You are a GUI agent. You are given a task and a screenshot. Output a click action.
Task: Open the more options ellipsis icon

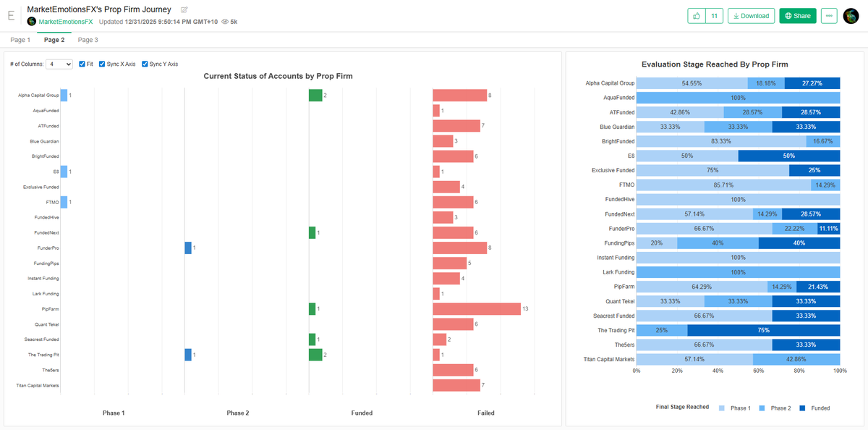[829, 15]
